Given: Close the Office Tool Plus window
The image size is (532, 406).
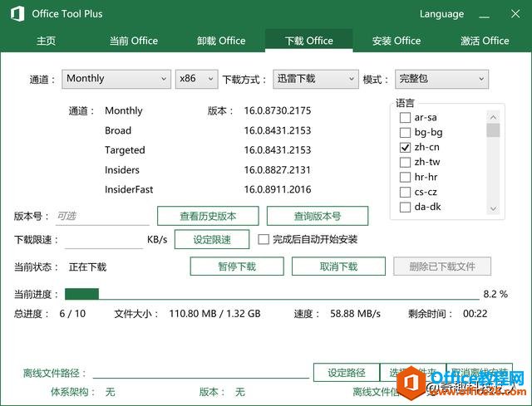Looking at the screenshot, I should 515,14.
